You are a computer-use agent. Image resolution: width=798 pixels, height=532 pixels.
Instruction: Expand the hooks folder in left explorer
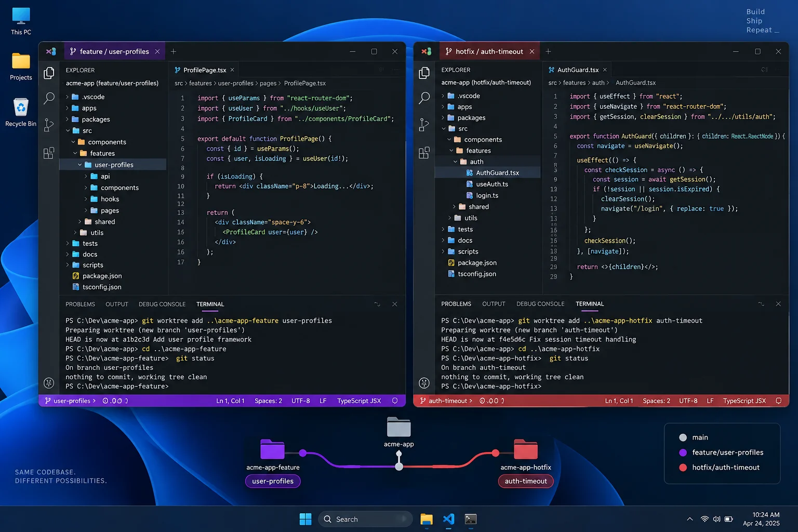point(86,199)
